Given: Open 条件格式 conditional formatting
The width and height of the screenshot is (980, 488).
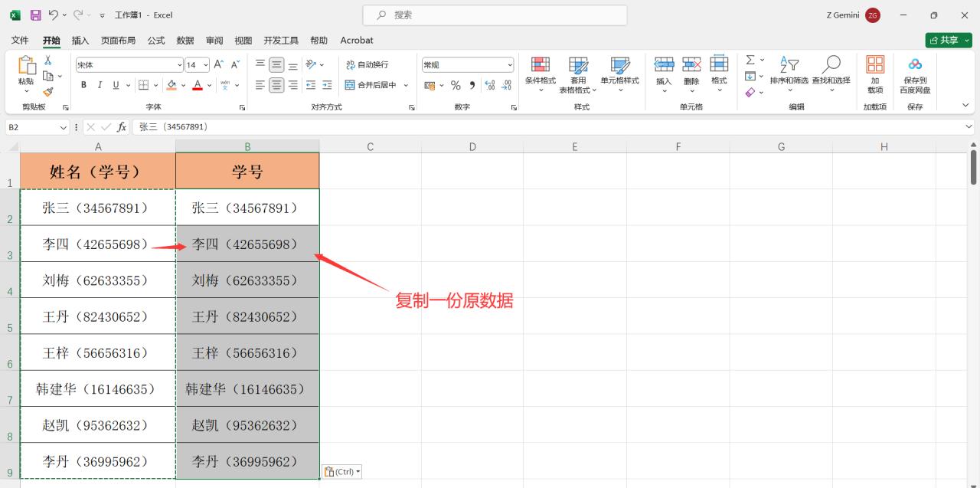Looking at the screenshot, I should point(541,74).
